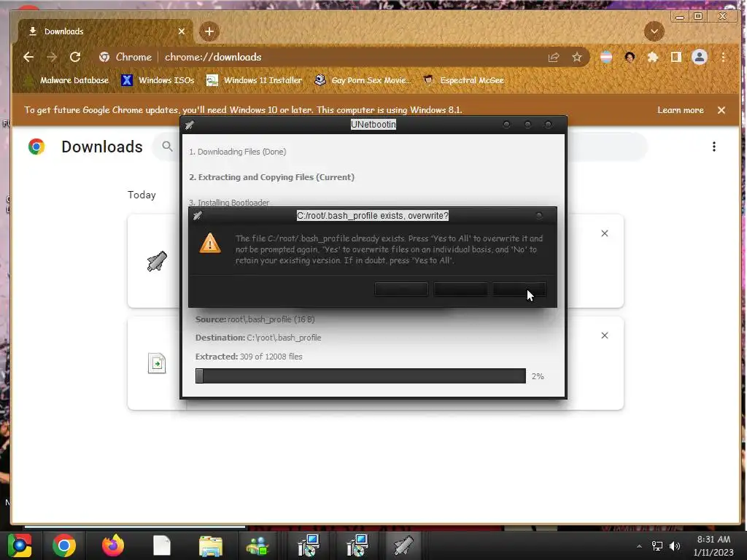Screen dimensions: 747x560
Task: Open the Start button on taskbar
Action: pos(20,545)
